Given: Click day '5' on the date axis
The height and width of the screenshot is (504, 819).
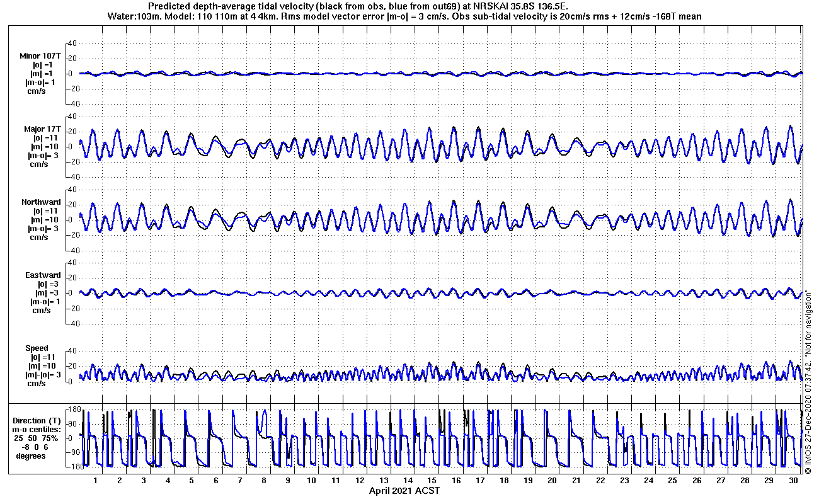Looking at the screenshot, I should pyautogui.click(x=192, y=481).
